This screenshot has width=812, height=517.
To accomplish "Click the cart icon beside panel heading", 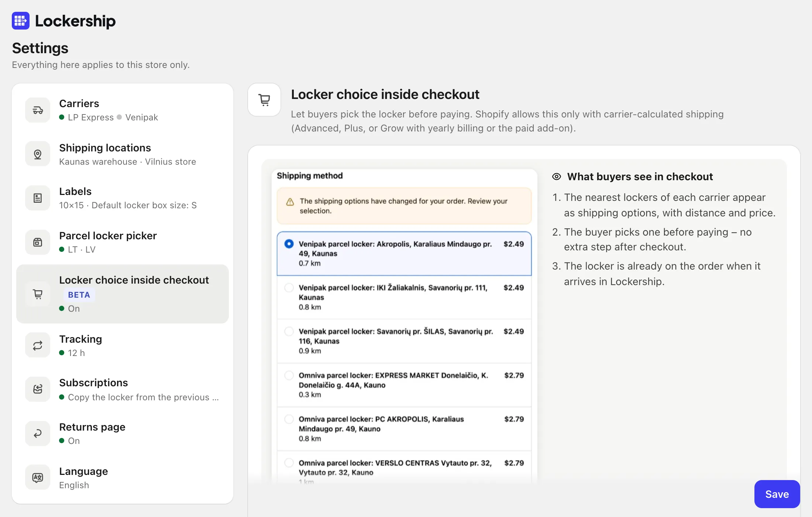I will click(264, 100).
